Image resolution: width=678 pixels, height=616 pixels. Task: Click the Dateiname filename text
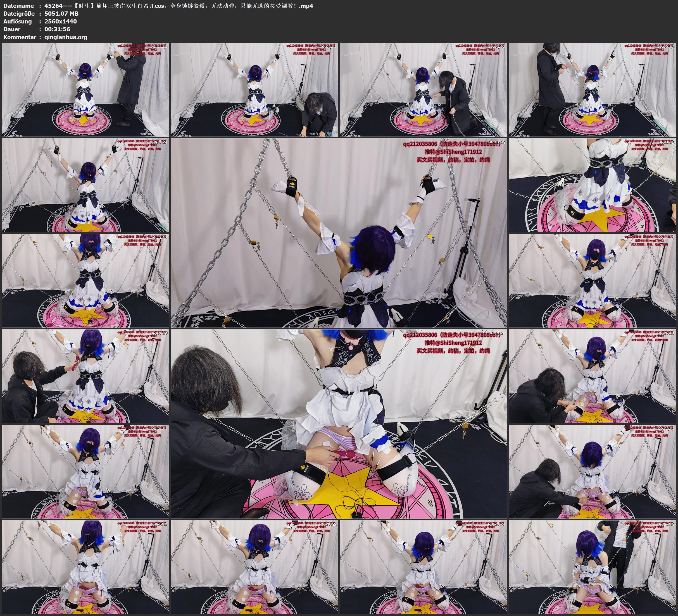pyautogui.click(x=178, y=6)
